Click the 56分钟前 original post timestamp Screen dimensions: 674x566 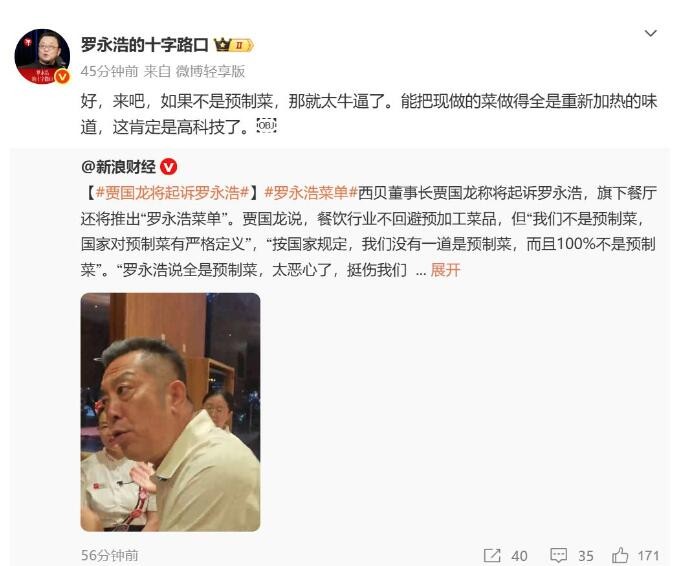110,555
